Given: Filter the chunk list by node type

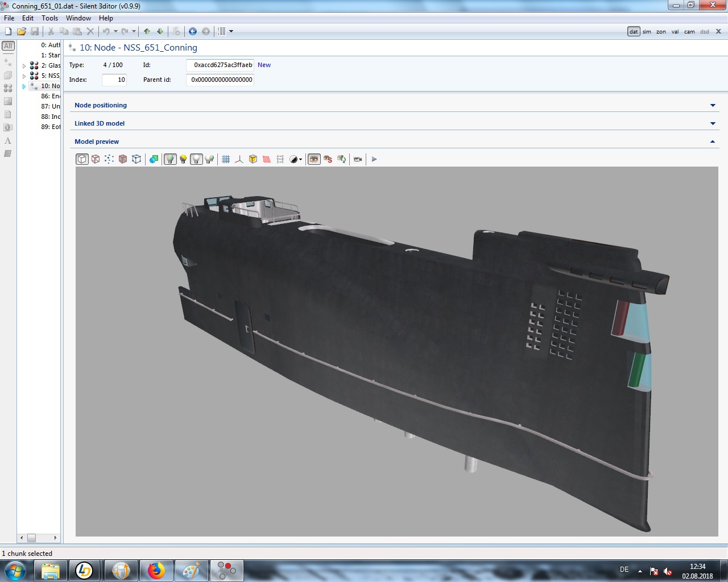Looking at the screenshot, I should [x=8, y=61].
